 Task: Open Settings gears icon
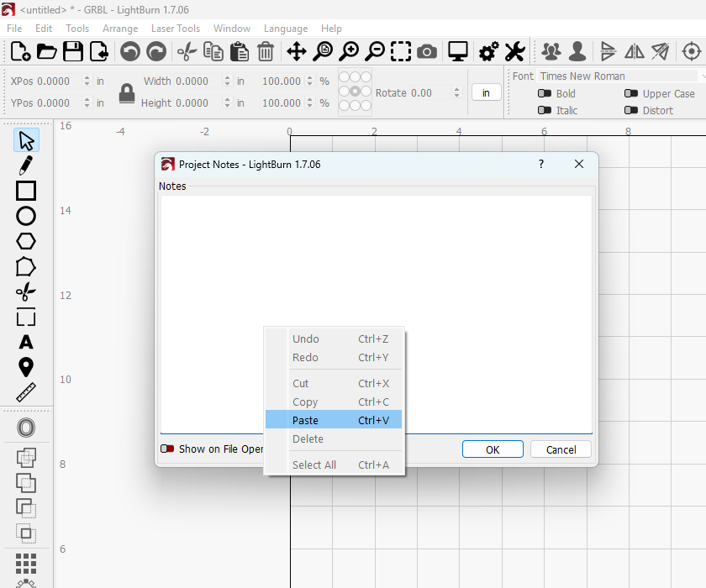point(488,51)
